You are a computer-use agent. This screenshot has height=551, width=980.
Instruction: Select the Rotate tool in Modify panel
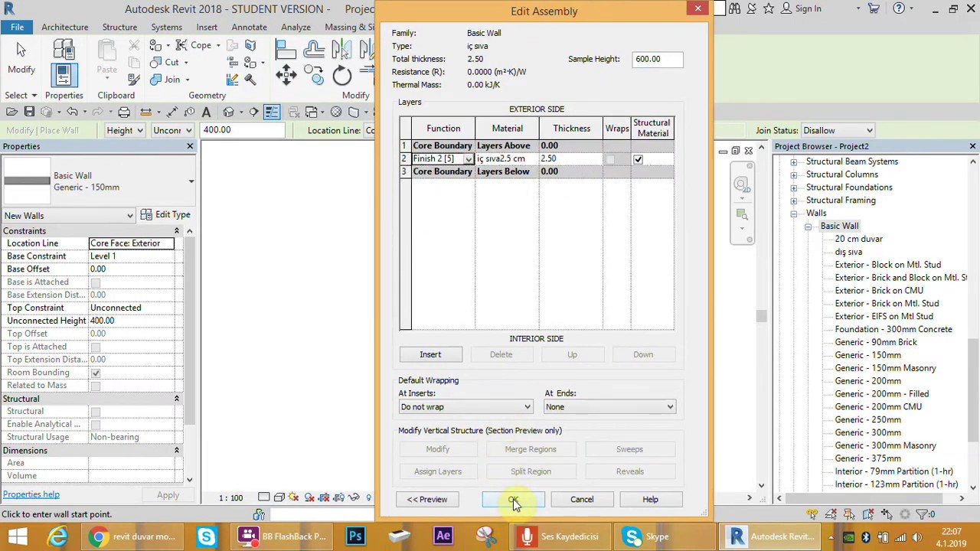tap(341, 75)
